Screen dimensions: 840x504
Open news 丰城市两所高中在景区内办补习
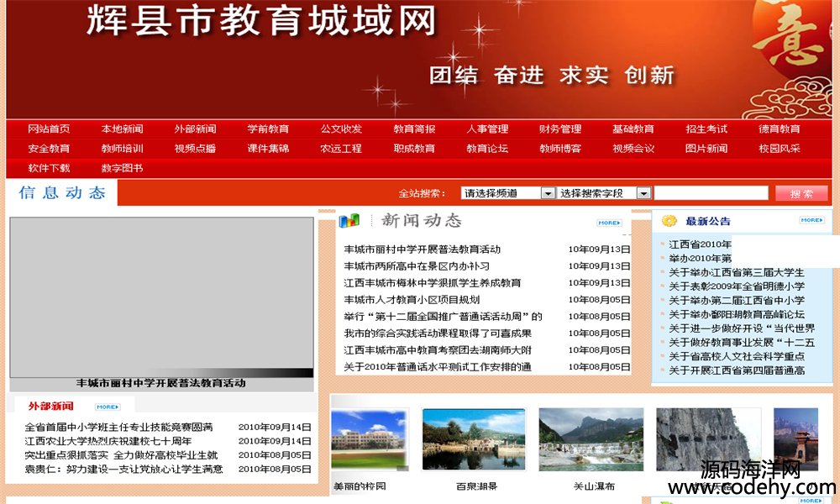coord(417,266)
